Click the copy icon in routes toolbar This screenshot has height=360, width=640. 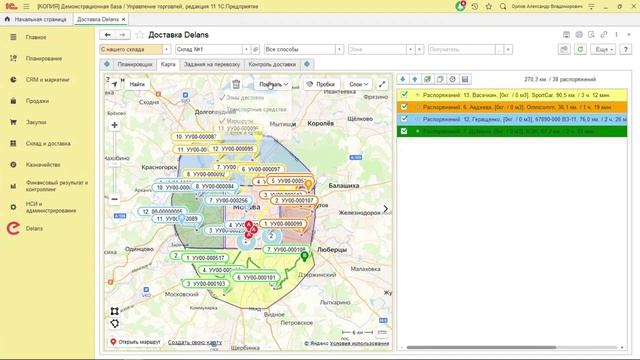pos(440,79)
